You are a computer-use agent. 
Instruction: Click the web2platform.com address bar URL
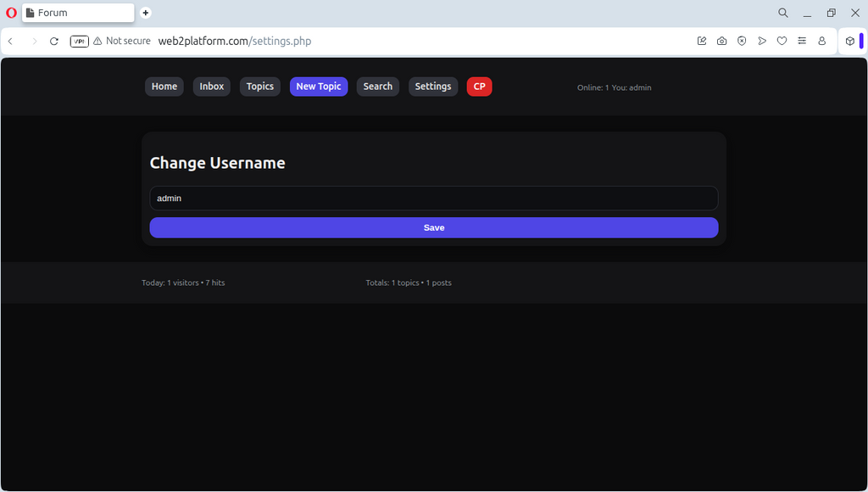(235, 41)
